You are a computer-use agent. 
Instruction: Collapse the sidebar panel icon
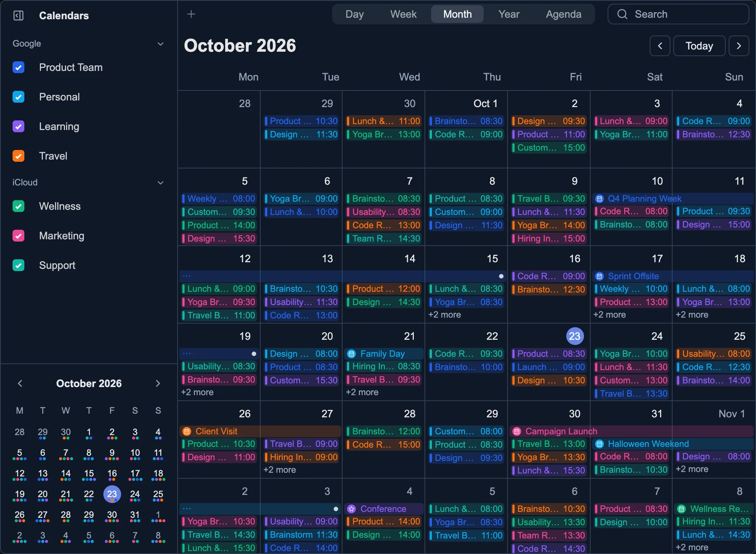coord(18,16)
